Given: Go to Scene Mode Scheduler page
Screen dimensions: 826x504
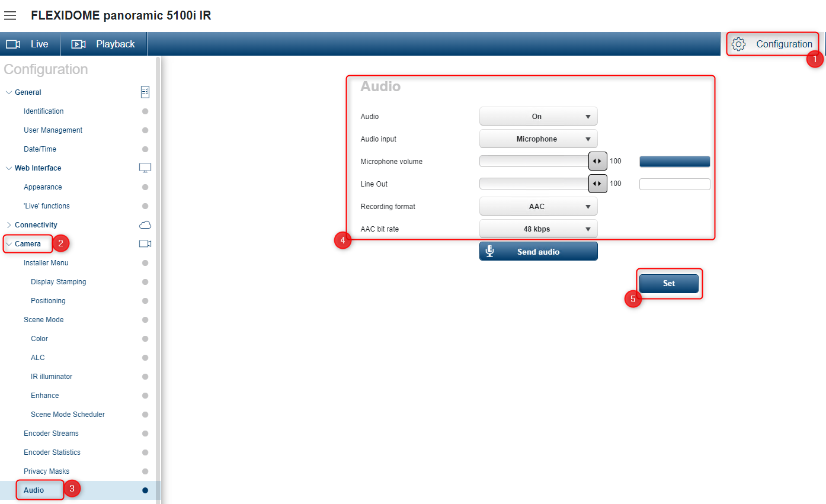Looking at the screenshot, I should coord(68,414).
